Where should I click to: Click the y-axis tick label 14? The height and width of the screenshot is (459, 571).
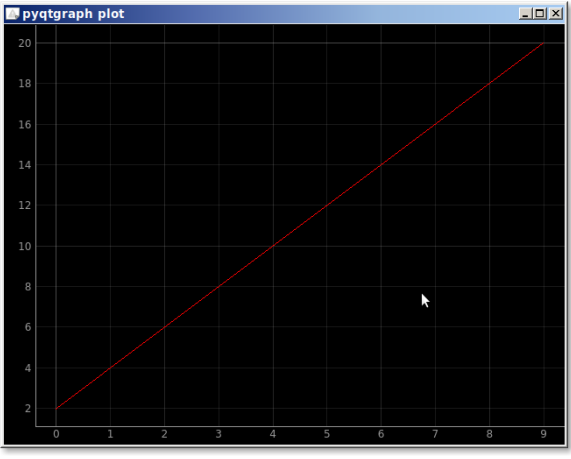point(25,165)
